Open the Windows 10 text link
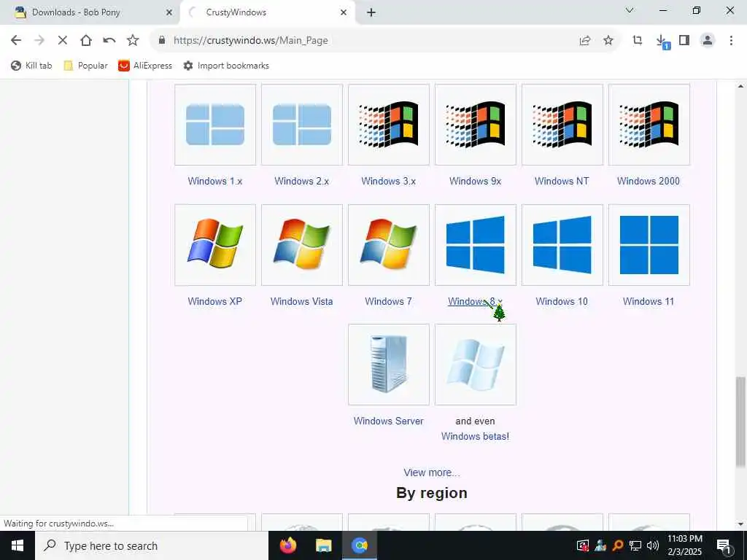This screenshot has height=560, width=747. click(562, 301)
